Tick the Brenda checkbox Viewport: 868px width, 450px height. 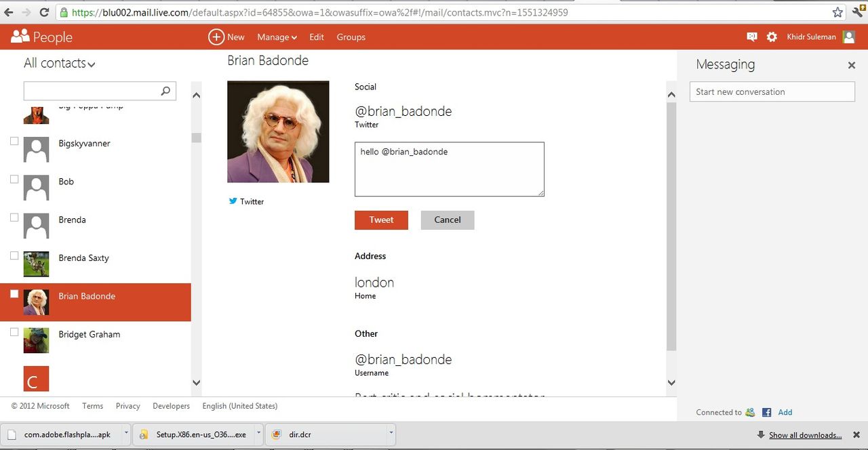[x=14, y=218]
